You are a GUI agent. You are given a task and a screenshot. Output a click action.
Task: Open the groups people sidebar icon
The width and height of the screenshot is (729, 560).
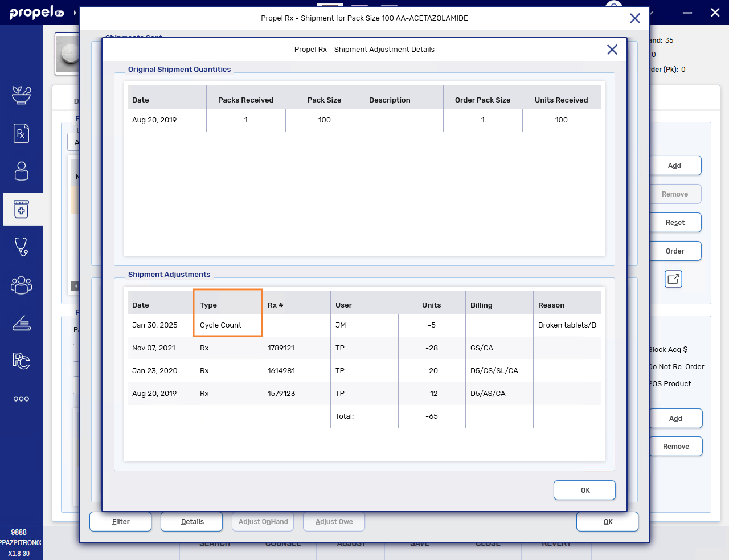(22, 285)
